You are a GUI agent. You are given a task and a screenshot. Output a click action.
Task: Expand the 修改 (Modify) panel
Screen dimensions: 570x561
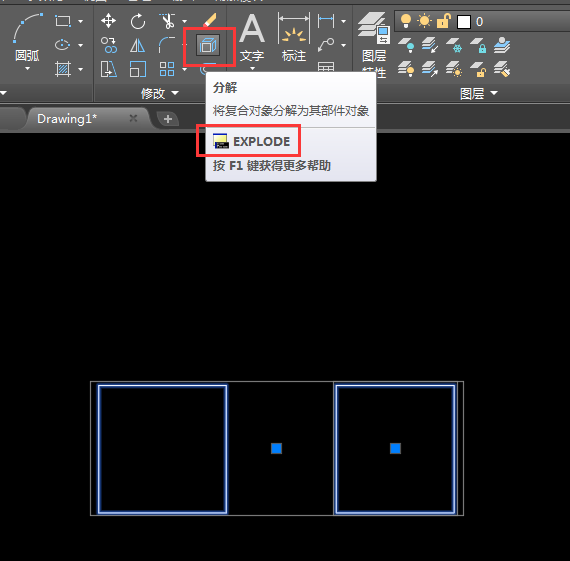pyautogui.click(x=160, y=93)
